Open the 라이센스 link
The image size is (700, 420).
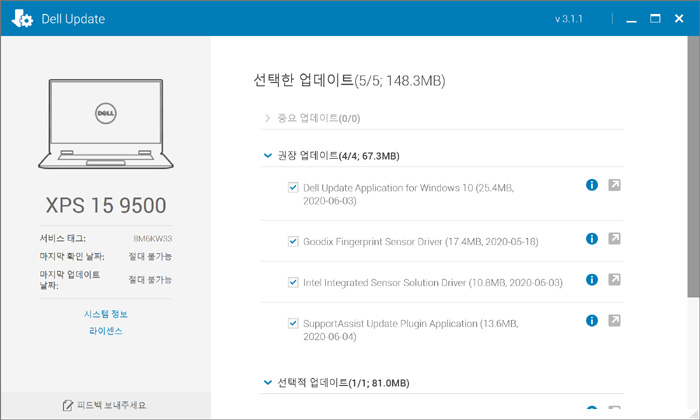[x=106, y=331]
